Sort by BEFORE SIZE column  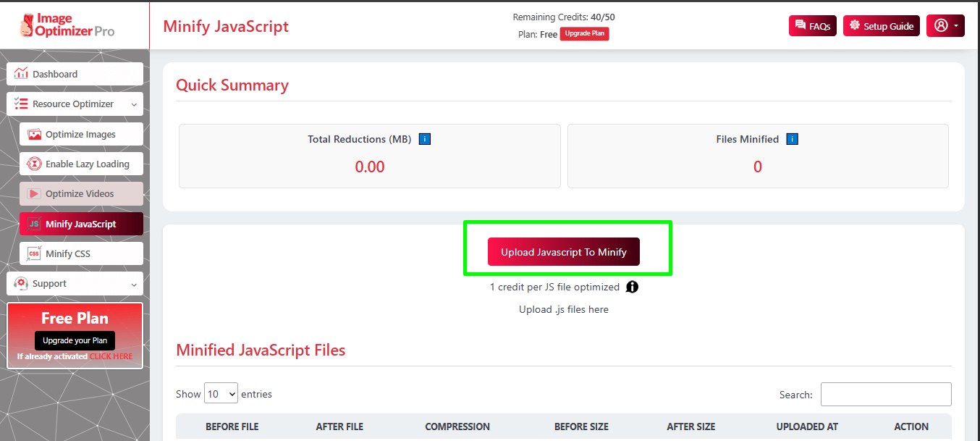tap(581, 427)
